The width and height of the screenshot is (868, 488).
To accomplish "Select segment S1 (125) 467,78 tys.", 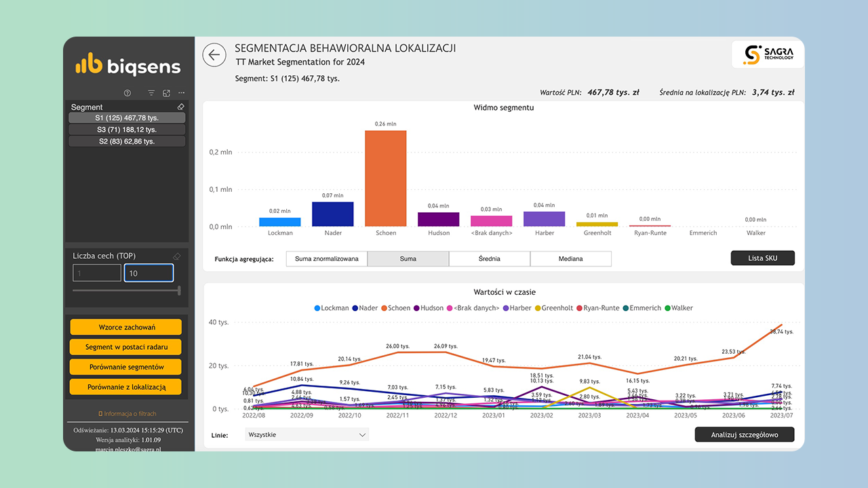I will click(x=127, y=118).
